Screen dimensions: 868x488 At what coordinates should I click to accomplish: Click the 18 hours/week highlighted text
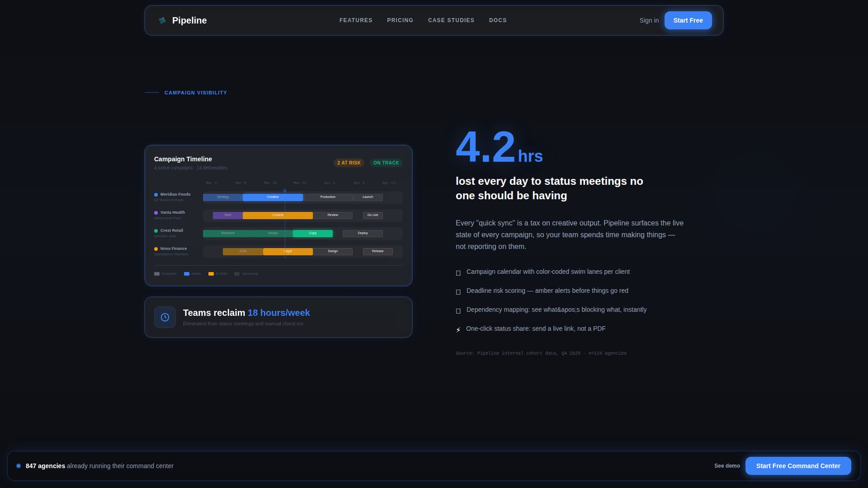279,313
